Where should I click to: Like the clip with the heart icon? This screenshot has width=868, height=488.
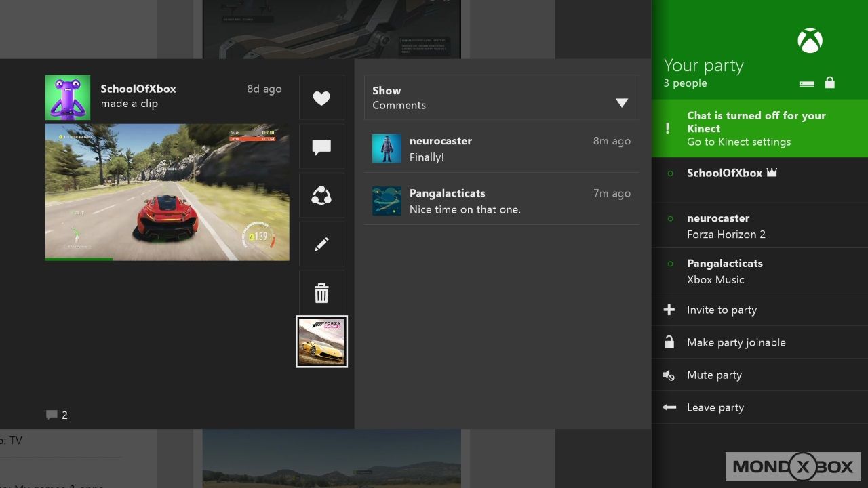pos(321,98)
